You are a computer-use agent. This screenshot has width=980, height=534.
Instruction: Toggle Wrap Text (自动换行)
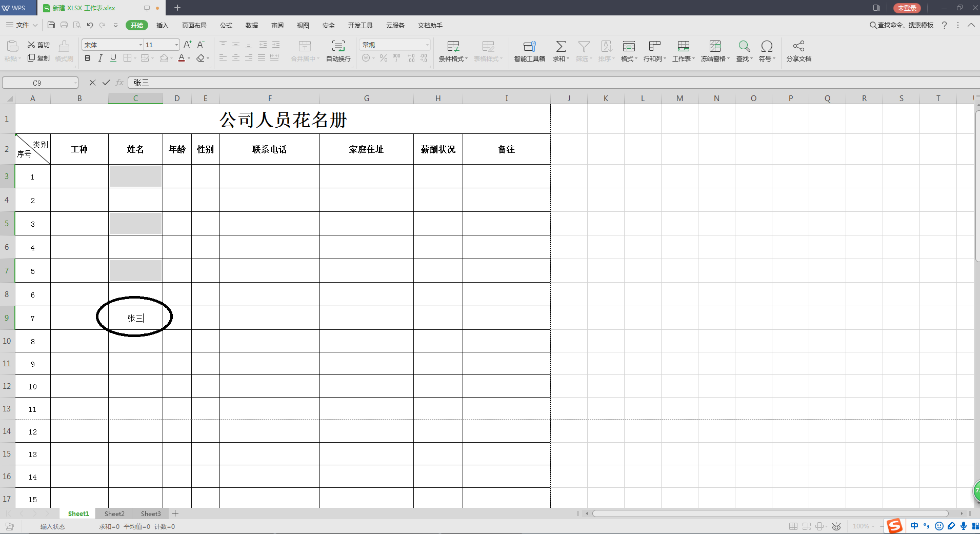[338, 52]
